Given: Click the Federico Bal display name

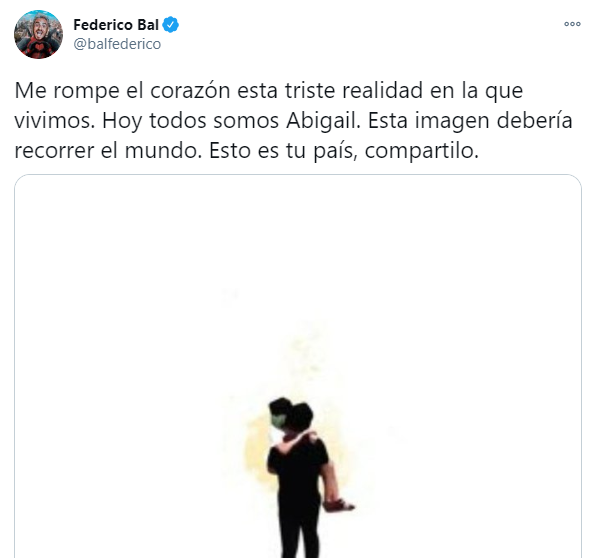Looking at the screenshot, I should pos(116,25).
